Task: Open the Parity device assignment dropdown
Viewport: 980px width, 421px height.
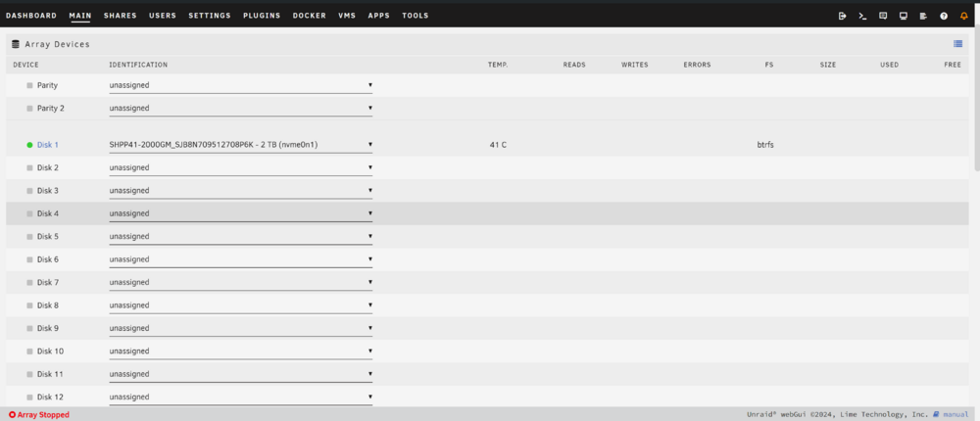Action: [241, 85]
